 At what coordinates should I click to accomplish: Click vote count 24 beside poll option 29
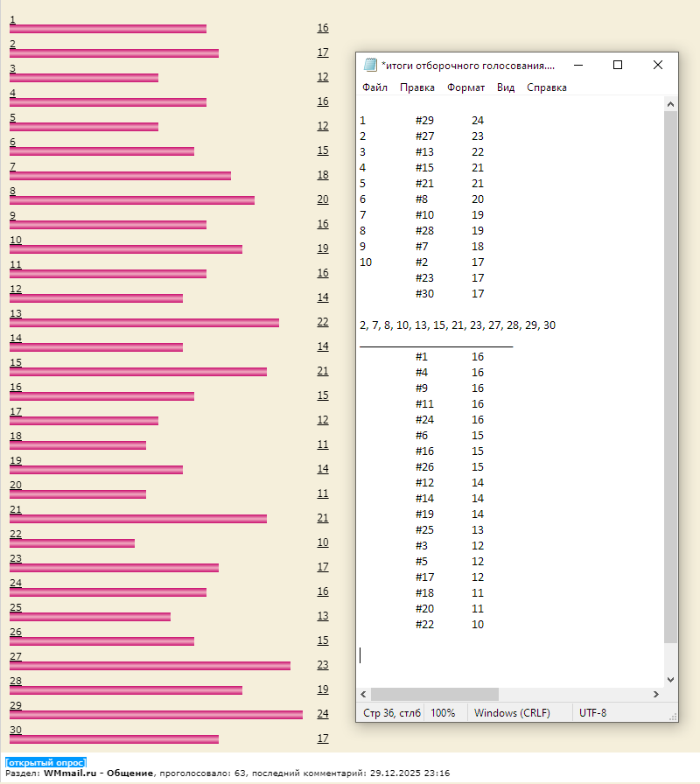(x=323, y=714)
